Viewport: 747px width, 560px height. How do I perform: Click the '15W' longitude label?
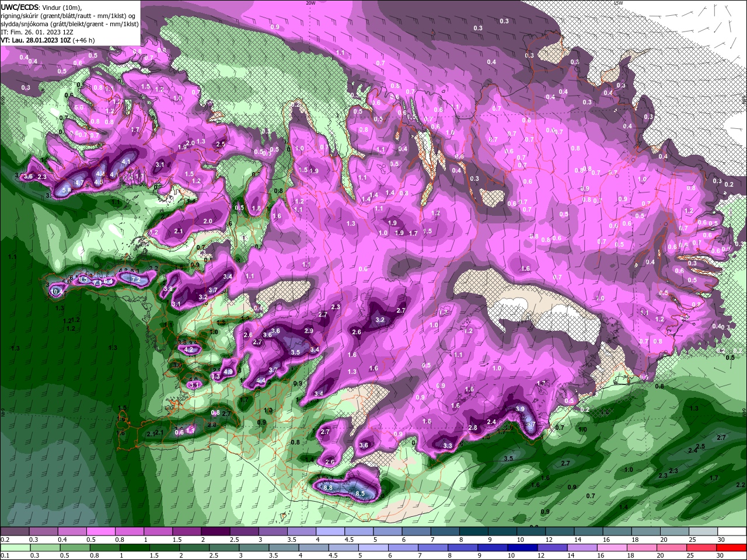(x=617, y=3)
